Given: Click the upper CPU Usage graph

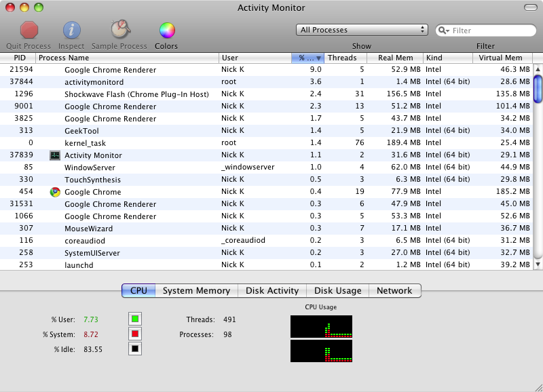Looking at the screenshot, I should point(321,326).
